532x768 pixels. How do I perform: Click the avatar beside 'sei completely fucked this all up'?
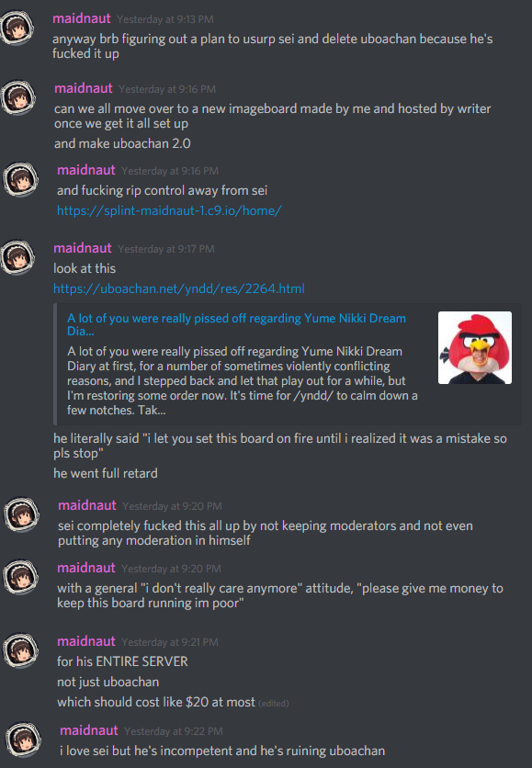[x=21, y=514]
